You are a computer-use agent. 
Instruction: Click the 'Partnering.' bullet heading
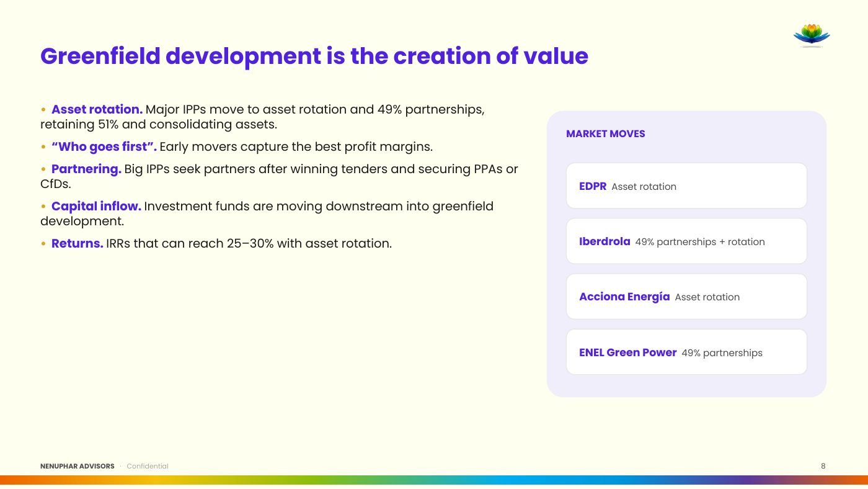[x=86, y=169]
